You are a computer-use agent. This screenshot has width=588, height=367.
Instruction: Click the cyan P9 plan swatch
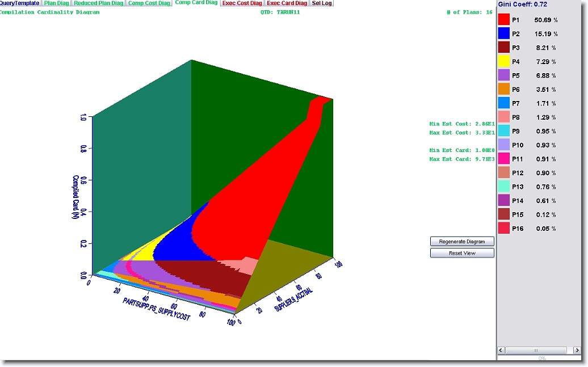(x=503, y=131)
